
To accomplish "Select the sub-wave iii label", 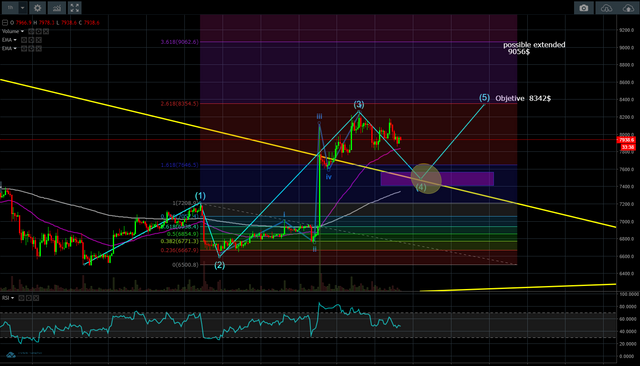I will (320, 117).
